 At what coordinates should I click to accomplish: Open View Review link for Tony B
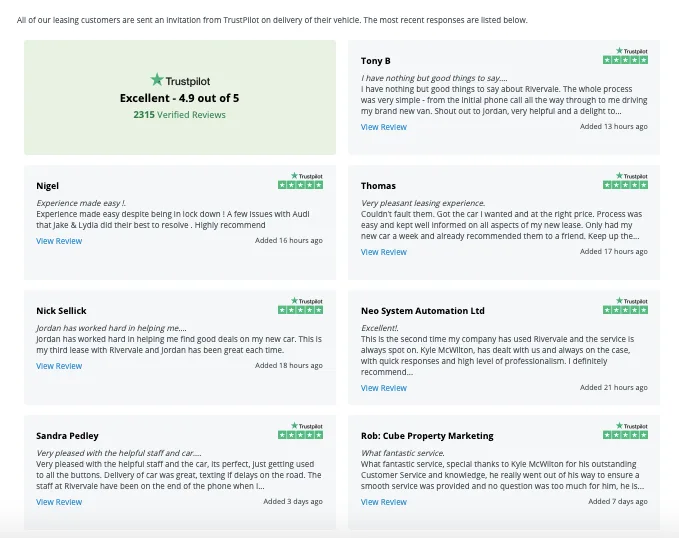[384, 127]
